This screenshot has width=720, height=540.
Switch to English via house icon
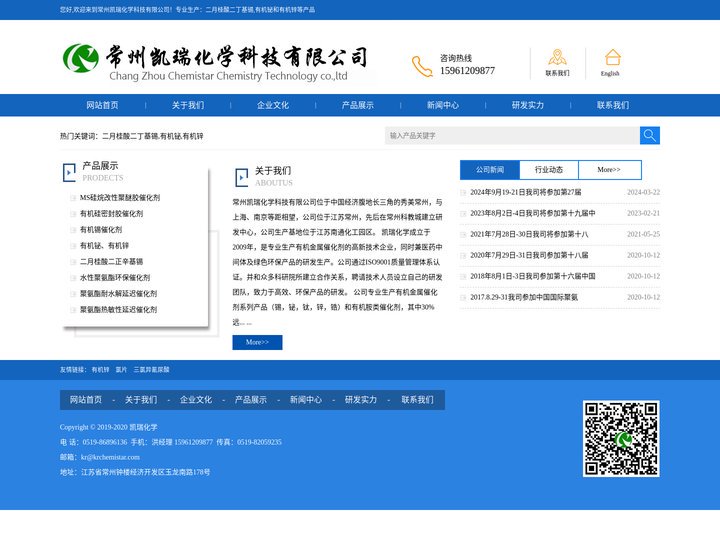(612, 57)
